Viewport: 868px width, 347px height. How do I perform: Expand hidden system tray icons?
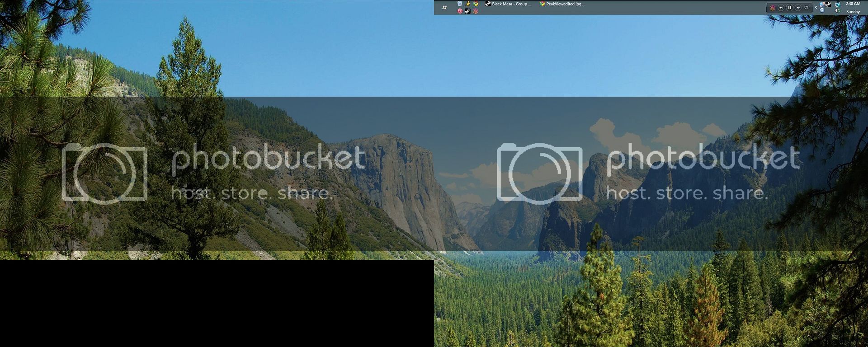816,7
